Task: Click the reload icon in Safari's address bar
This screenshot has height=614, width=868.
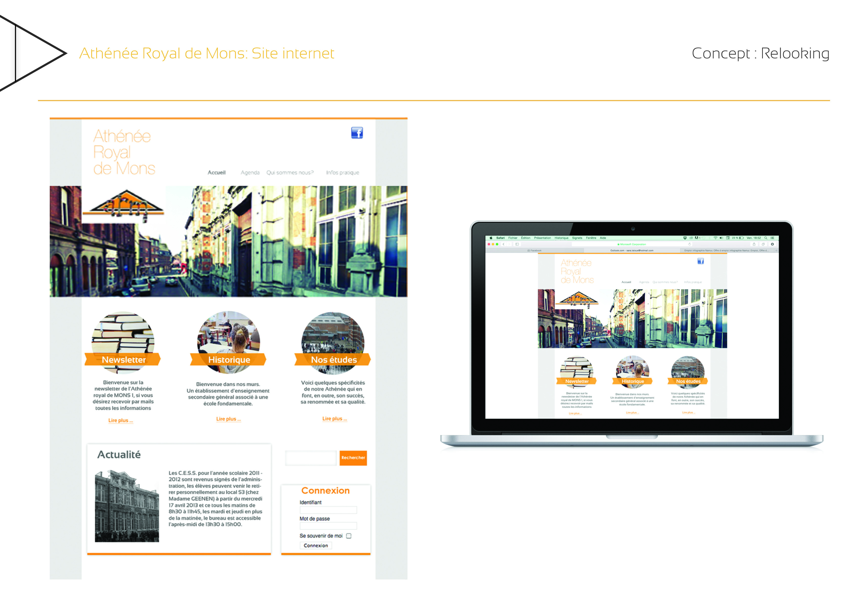Action: (689, 244)
